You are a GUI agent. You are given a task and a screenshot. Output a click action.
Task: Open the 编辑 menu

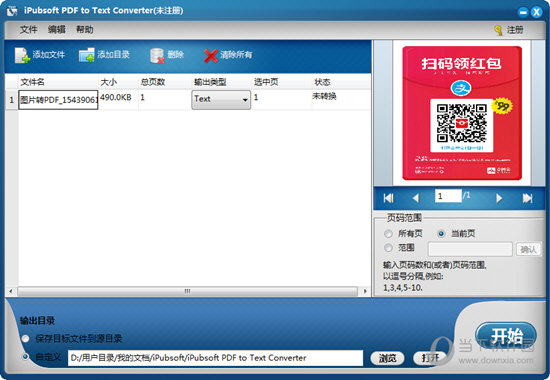click(x=56, y=30)
